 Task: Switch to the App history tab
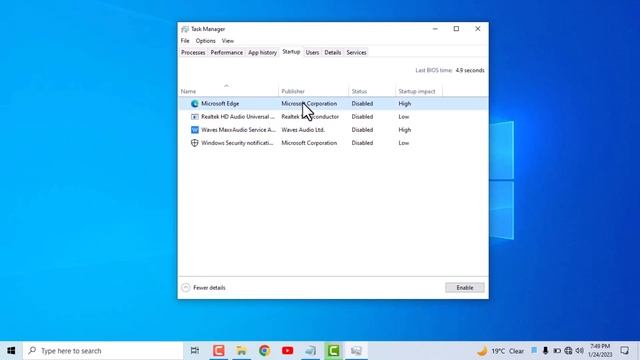point(262,53)
